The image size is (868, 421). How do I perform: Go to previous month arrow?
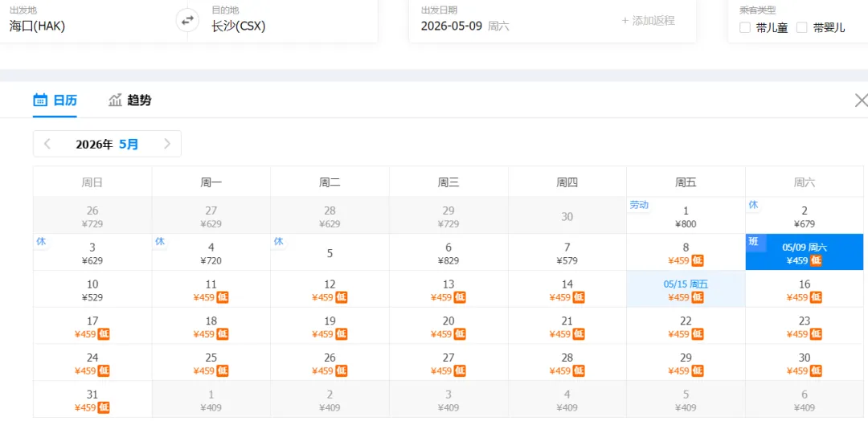(x=47, y=144)
